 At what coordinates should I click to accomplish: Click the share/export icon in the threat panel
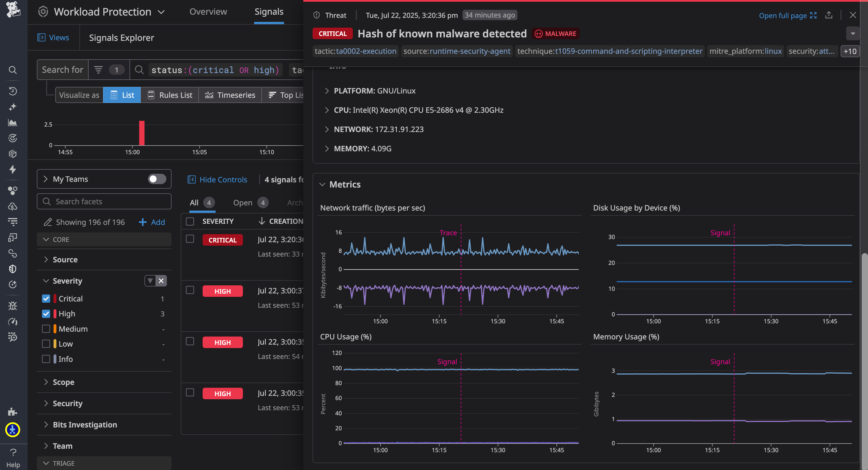[829, 15]
